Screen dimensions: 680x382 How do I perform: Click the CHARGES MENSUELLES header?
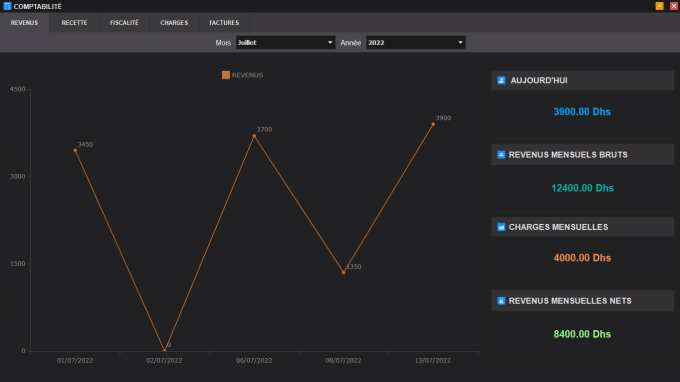click(x=582, y=227)
